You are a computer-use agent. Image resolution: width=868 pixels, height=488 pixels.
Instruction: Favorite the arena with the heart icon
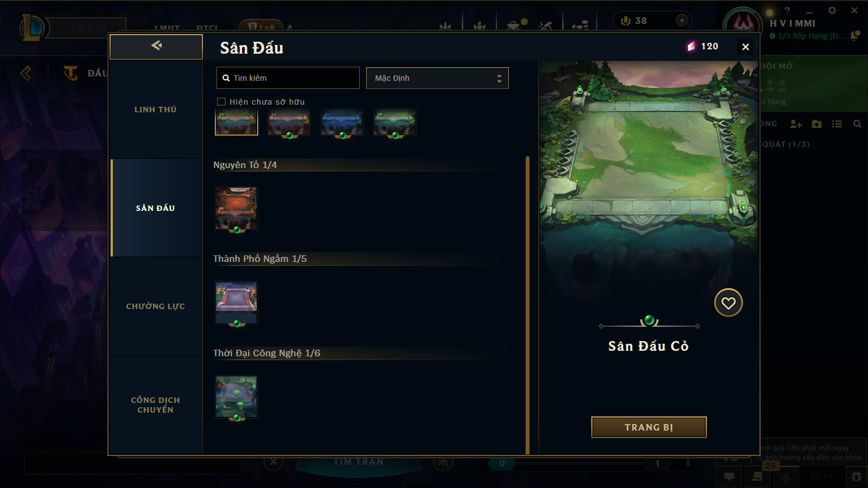(728, 303)
